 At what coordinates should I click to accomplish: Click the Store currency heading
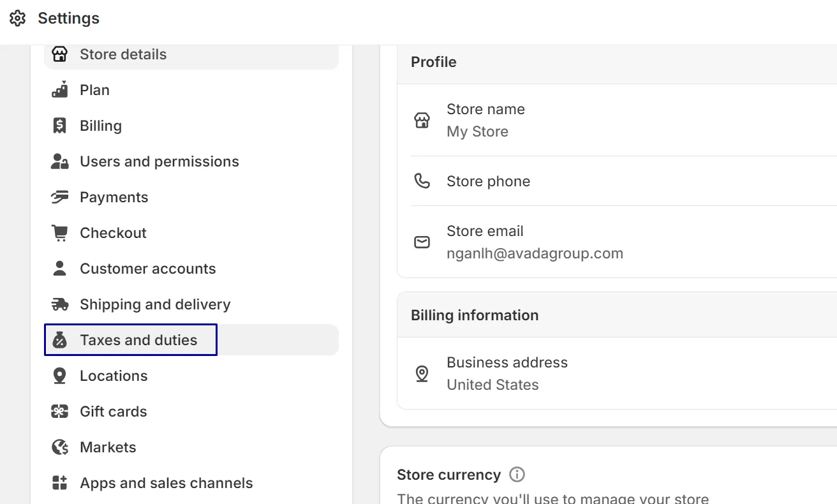pyautogui.click(x=449, y=475)
